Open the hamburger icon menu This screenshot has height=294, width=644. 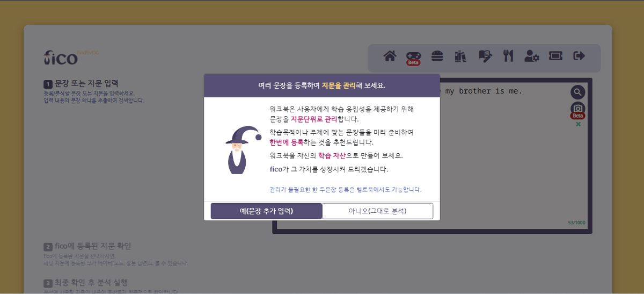tap(437, 55)
